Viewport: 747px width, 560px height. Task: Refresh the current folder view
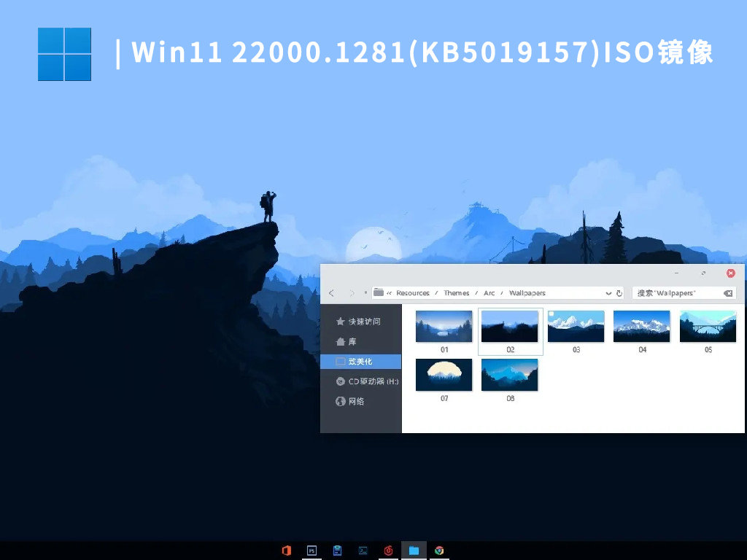619,292
